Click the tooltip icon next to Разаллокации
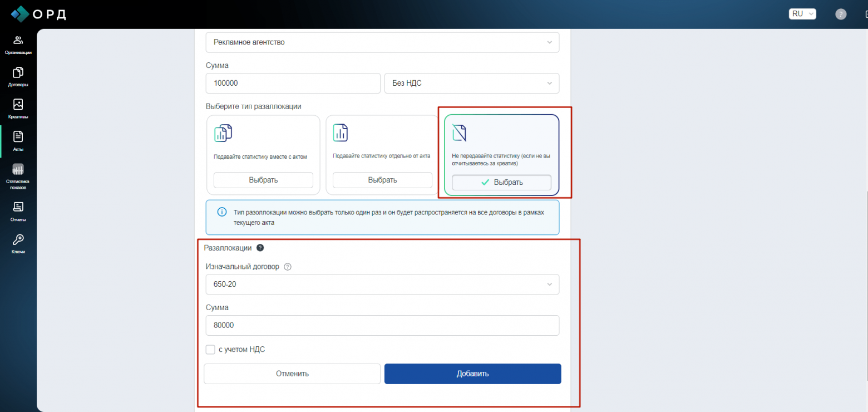The height and width of the screenshot is (412, 868). click(260, 248)
